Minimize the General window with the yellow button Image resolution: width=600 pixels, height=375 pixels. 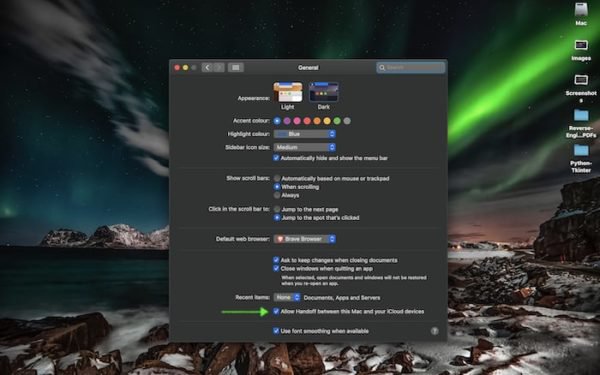point(185,68)
